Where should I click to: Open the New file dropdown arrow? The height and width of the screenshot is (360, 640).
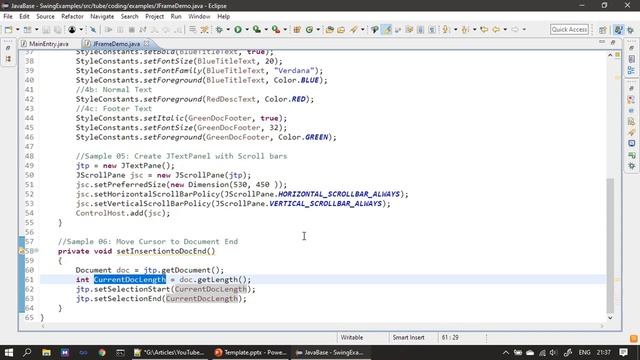[17, 29]
